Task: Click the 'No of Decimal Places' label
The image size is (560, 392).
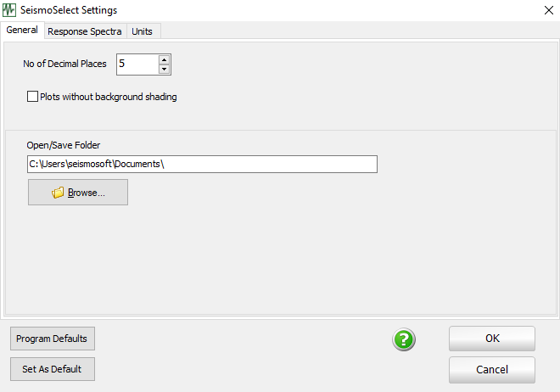Action: click(x=64, y=64)
